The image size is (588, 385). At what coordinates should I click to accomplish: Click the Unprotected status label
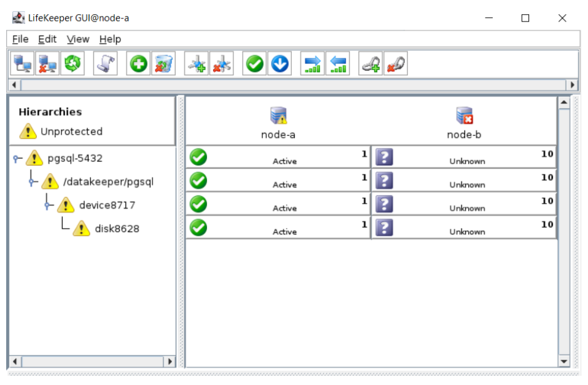click(72, 132)
